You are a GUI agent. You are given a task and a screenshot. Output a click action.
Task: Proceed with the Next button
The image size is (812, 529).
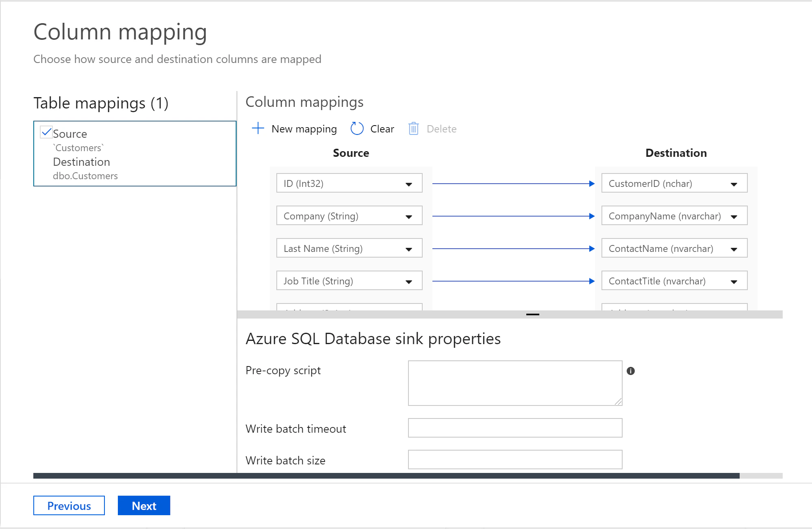[x=144, y=505]
